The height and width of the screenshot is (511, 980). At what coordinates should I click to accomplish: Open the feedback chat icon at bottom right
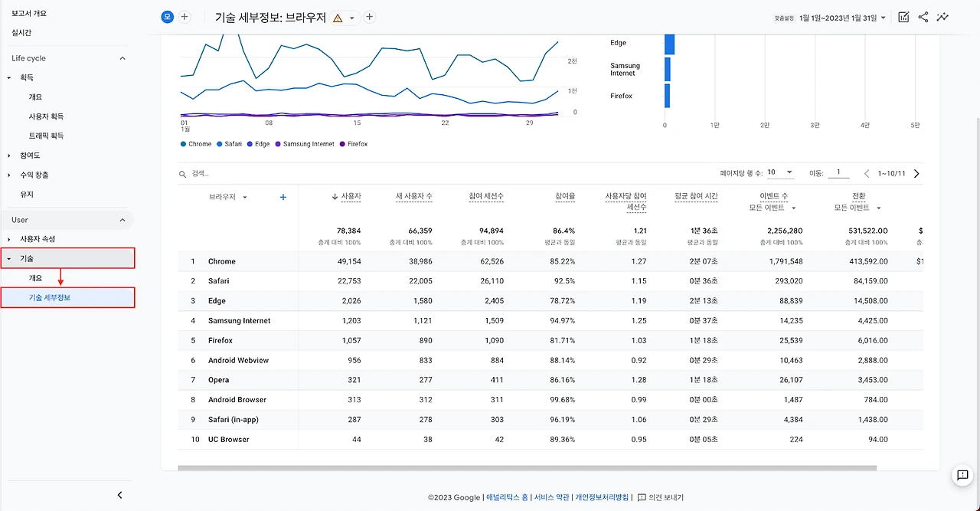click(x=962, y=475)
